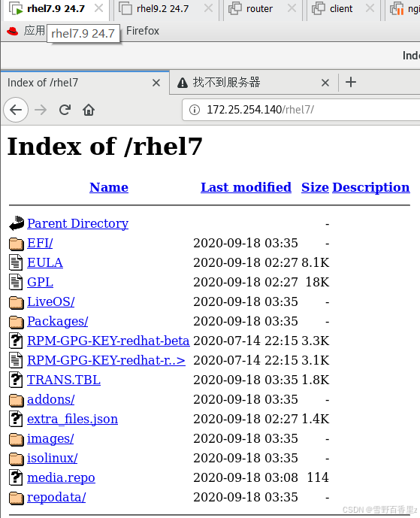The image size is (420, 518).
Task: Go back with the browser back arrow
Action: 16,110
